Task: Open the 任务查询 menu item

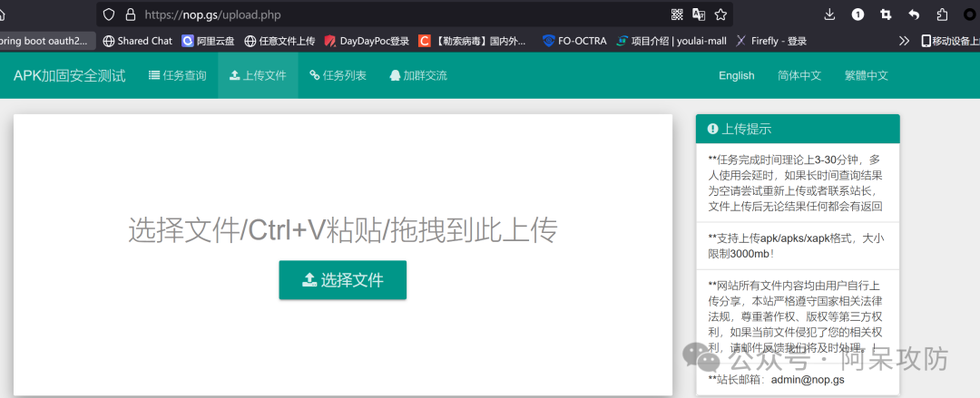Action: (x=178, y=75)
